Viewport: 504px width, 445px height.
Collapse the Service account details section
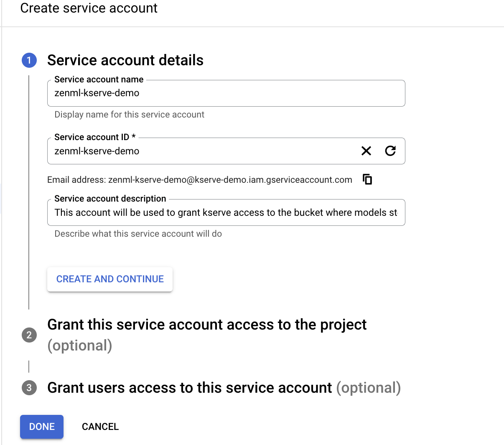(125, 60)
